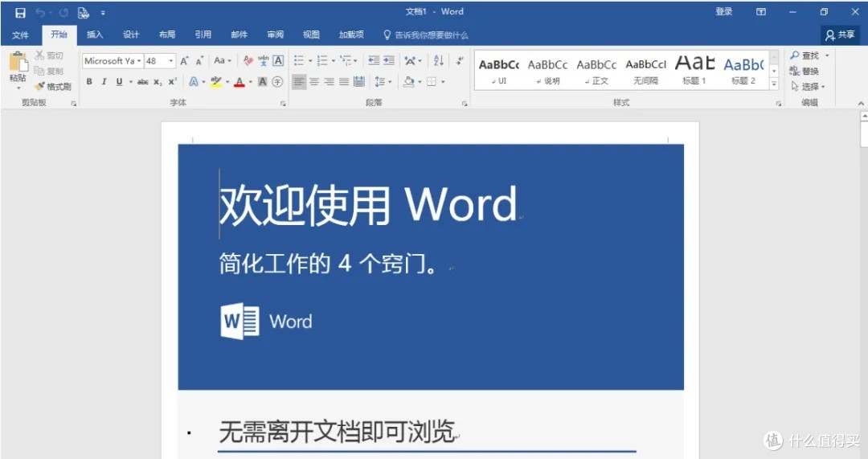The height and width of the screenshot is (459, 868).
Task: Open the 文件 (File) tab
Action: tap(20, 35)
